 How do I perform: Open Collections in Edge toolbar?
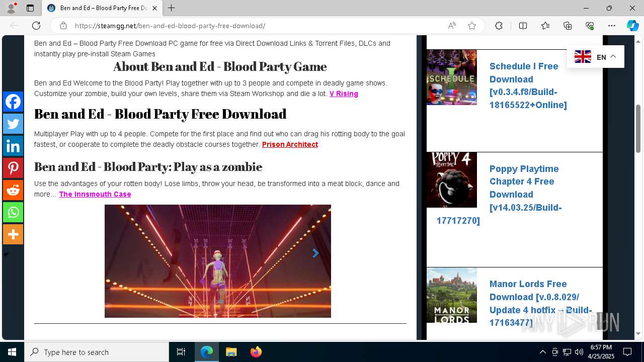click(x=568, y=26)
